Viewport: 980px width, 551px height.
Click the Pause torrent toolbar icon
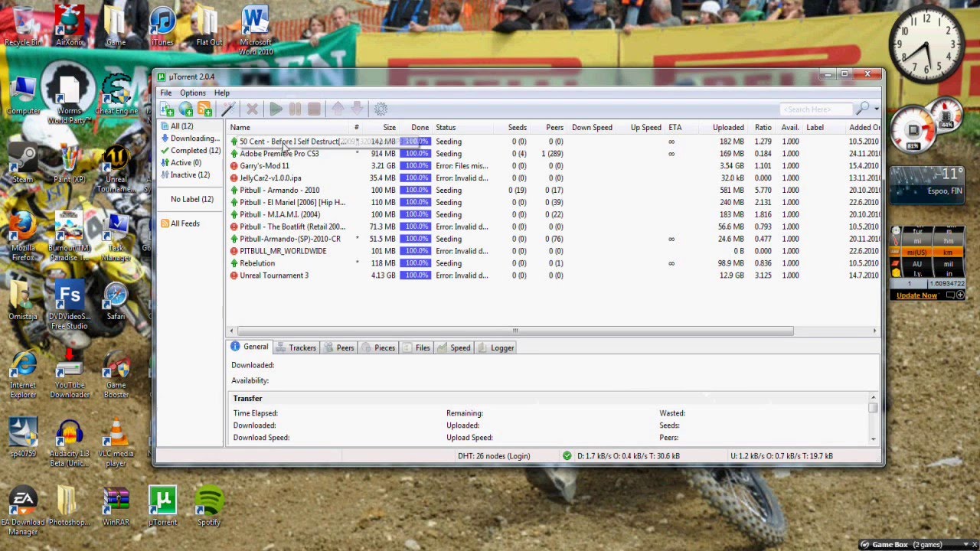pyautogui.click(x=295, y=109)
